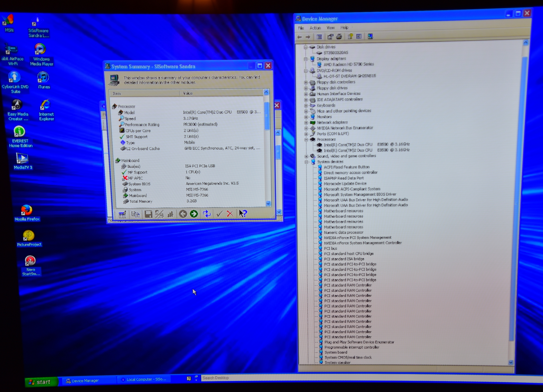Launch Mozilla Firefox from desktop

[27, 213]
